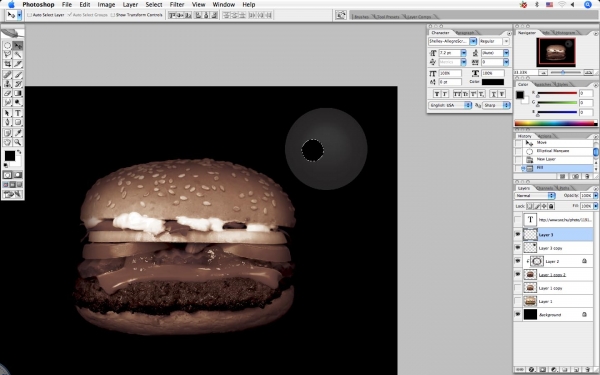Switch to the Channels tab
Image resolution: width=600 pixels, height=375 pixels.
(545, 188)
